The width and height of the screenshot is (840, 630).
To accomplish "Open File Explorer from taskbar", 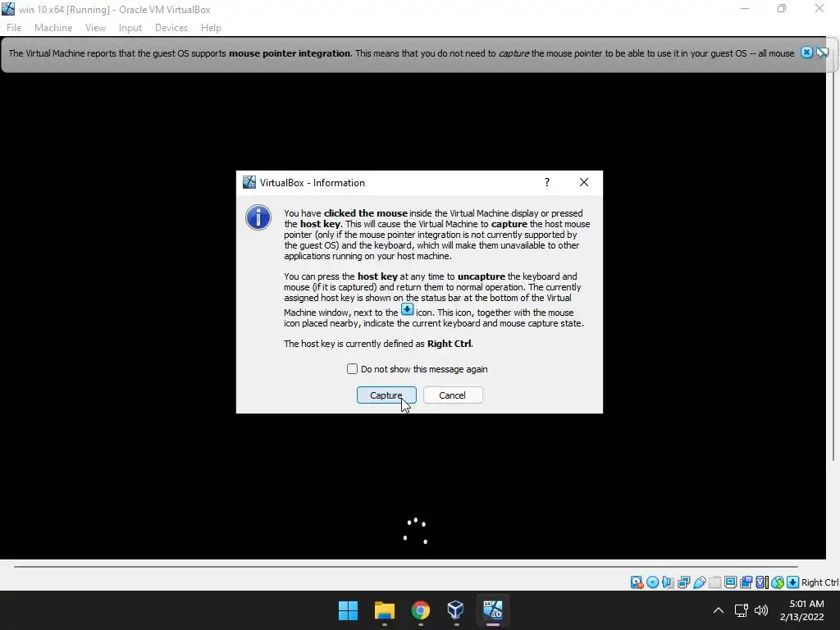I will coord(385,610).
